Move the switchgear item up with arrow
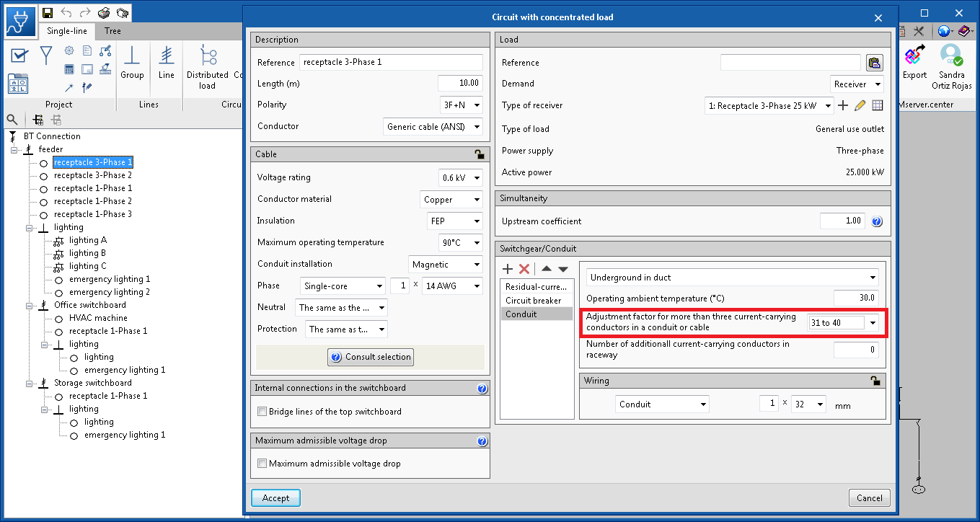Viewport: 980px width, 522px height. (x=547, y=269)
